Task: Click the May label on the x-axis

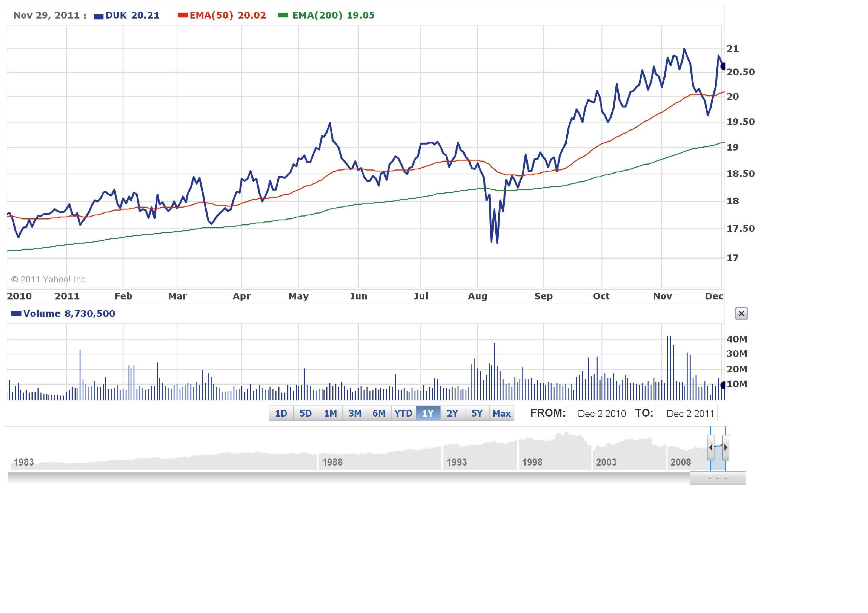Action: coord(299,296)
